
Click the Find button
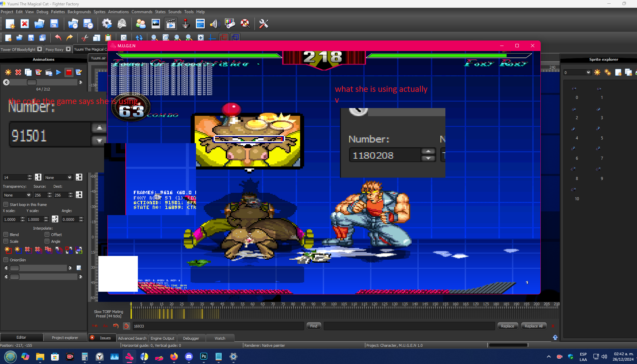(314, 326)
